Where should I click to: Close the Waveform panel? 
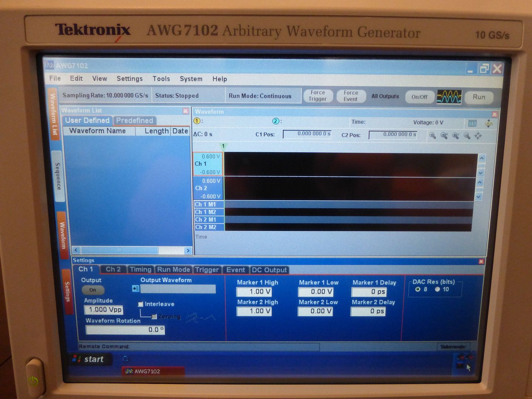click(495, 114)
